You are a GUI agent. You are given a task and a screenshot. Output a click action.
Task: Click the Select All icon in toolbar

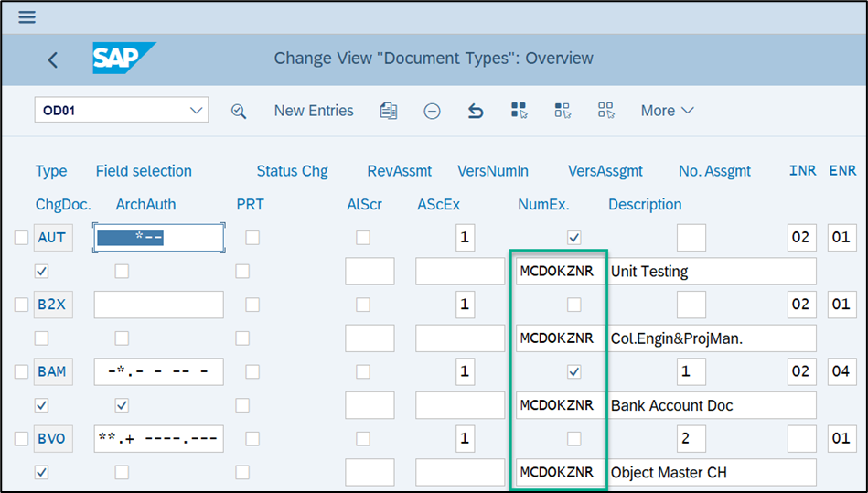pyautogui.click(x=519, y=111)
